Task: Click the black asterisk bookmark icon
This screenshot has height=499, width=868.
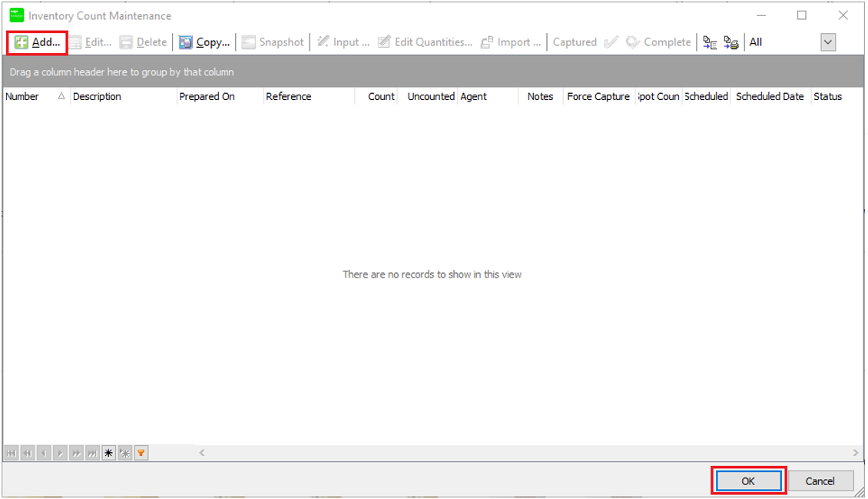Action: (108, 454)
